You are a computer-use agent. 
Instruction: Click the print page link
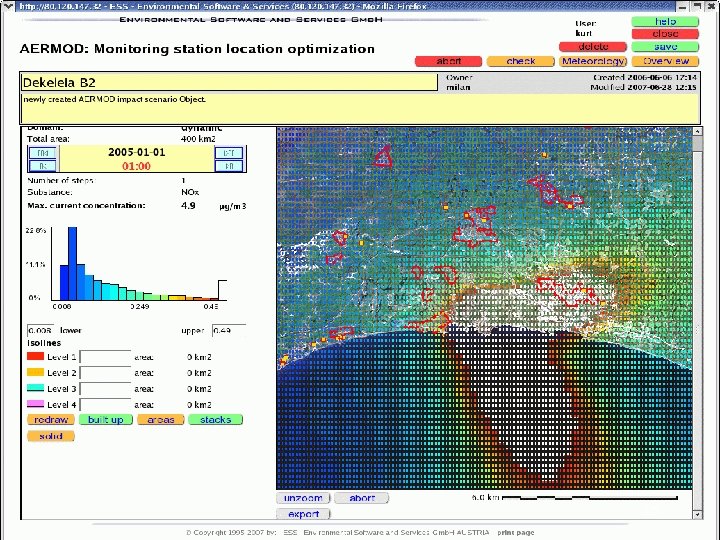tap(516, 533)
